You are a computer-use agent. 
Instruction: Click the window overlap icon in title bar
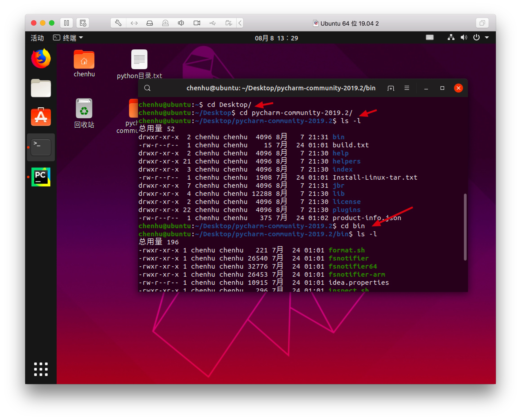coord(482,23)
